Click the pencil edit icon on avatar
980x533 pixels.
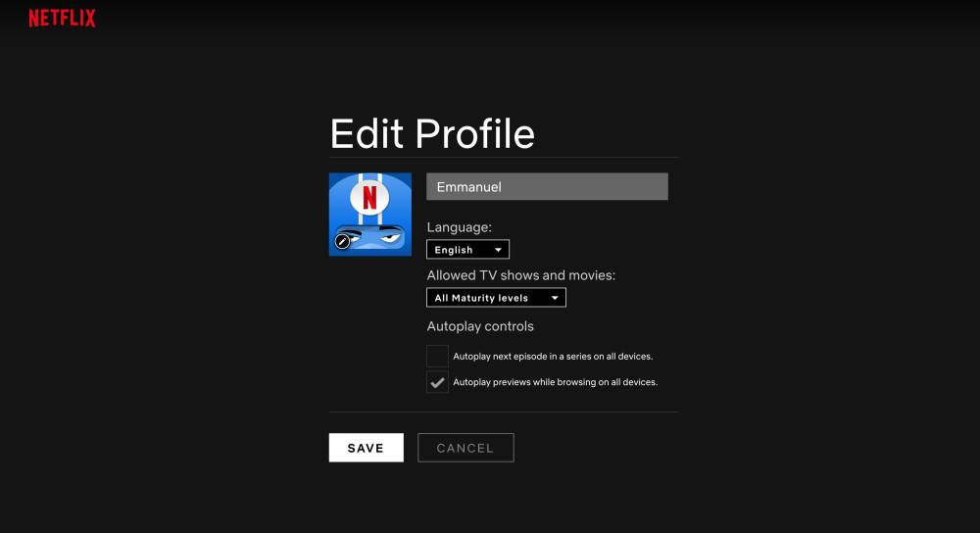pyautogui.click(x=342, y=241)
